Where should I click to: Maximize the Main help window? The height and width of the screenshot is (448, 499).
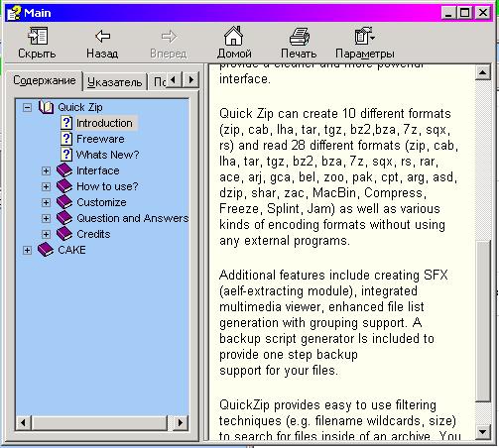tap(464, 13)
